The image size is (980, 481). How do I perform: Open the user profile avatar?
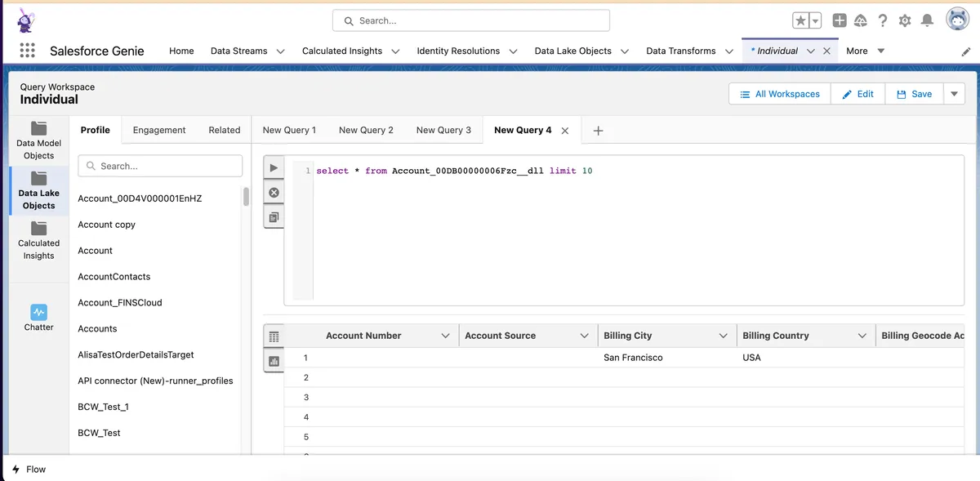(x=957, y=20)
